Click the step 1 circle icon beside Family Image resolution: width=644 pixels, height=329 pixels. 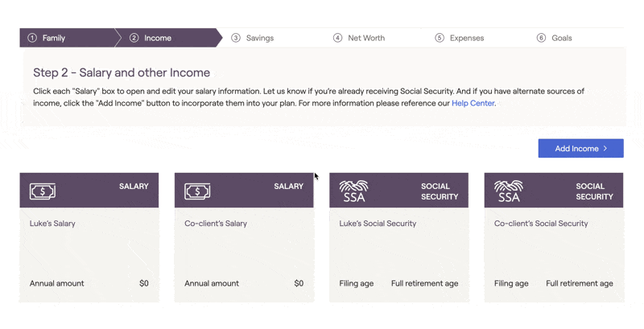[x=32, y=38]
